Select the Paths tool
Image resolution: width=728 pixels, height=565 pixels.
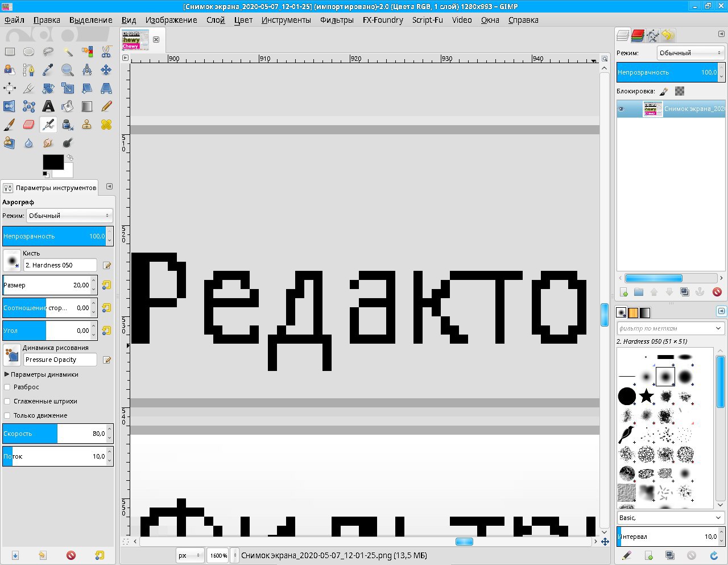[29, 70]
